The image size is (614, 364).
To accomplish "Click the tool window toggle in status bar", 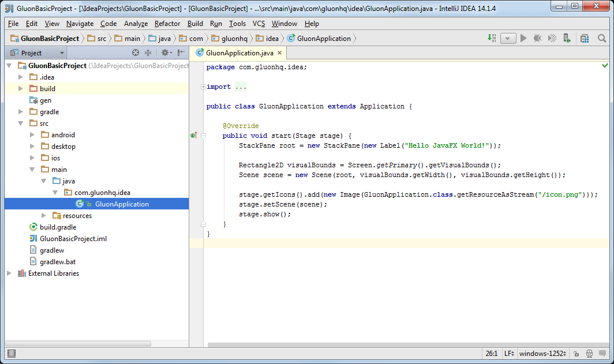I will [12, 354].
